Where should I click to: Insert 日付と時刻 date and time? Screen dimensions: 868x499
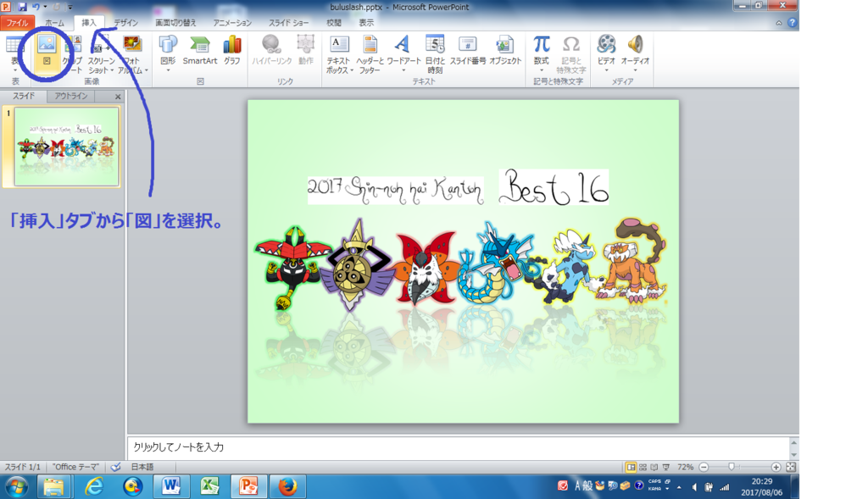pyautogui.click(x=435, y=53)
